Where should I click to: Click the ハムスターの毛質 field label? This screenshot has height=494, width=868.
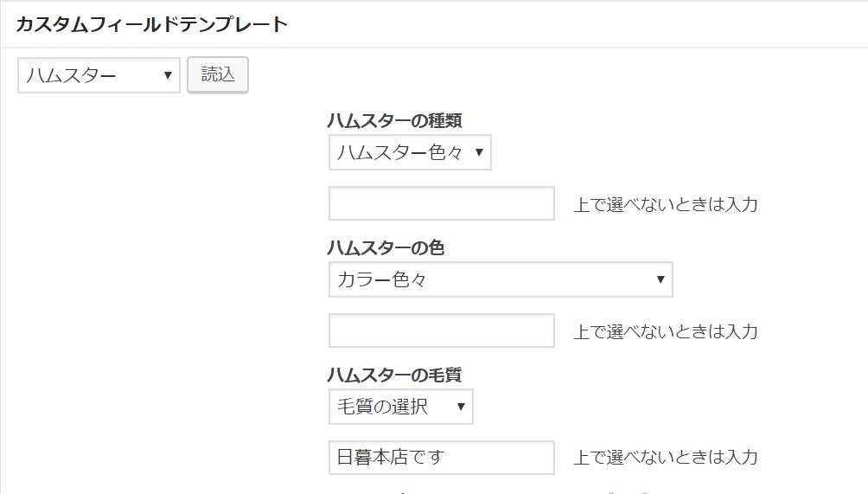click(x=394, y=375)
